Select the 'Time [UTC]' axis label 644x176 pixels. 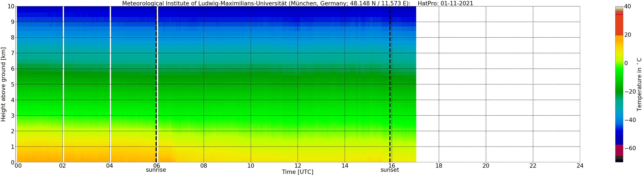(297, 172)
